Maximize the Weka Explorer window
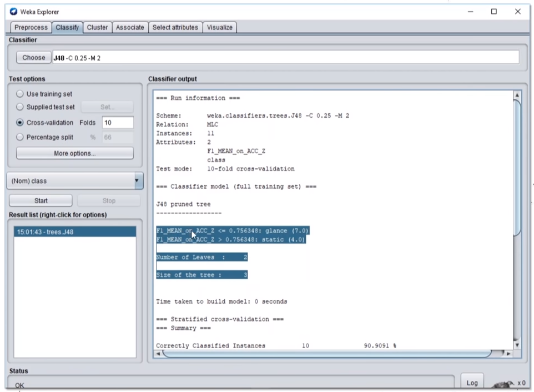Image resolution: width=534 pixels, height=392 pixels. pos(494,12)
